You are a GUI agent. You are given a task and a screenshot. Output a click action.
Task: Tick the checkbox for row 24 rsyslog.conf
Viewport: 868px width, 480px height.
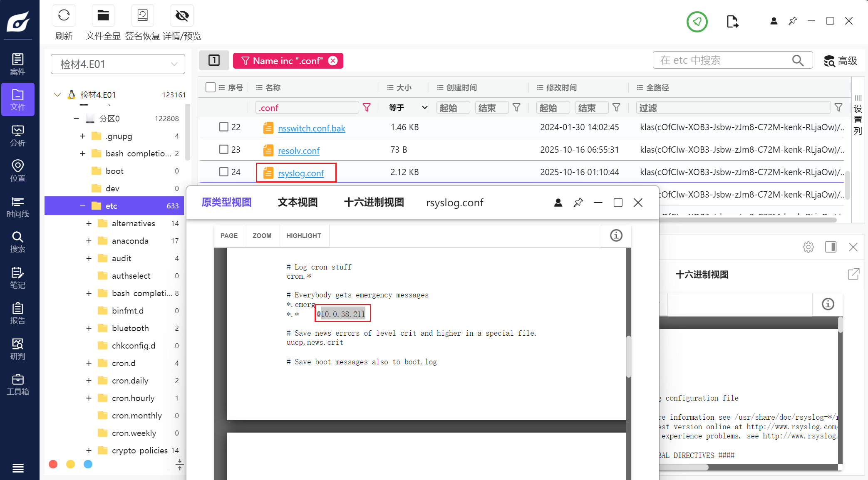[x=224, y=172]
